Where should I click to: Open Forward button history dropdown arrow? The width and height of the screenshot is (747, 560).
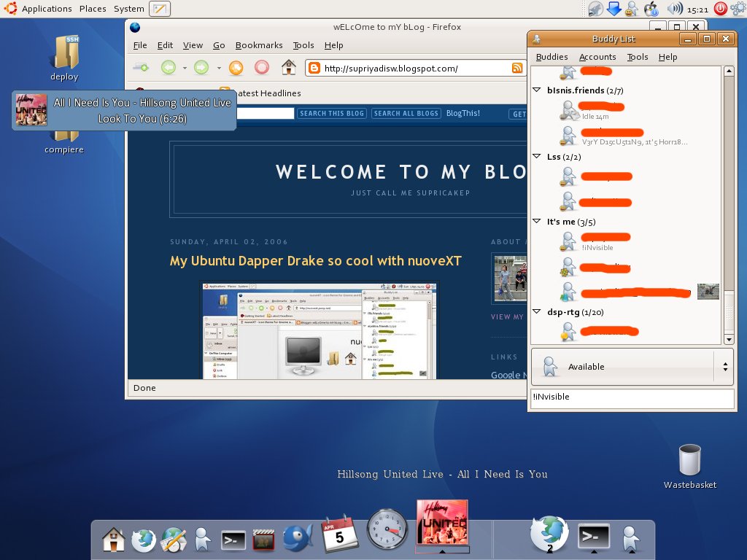(x=219, y=68)
